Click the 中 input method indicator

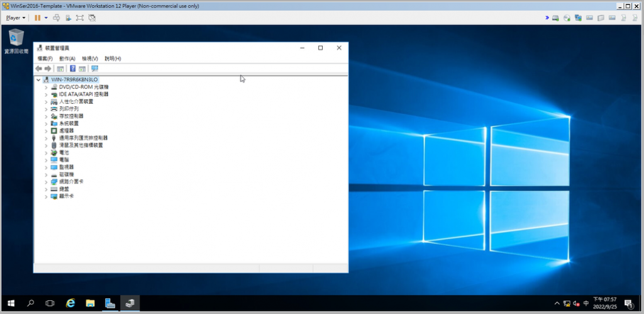pos(586,303)
